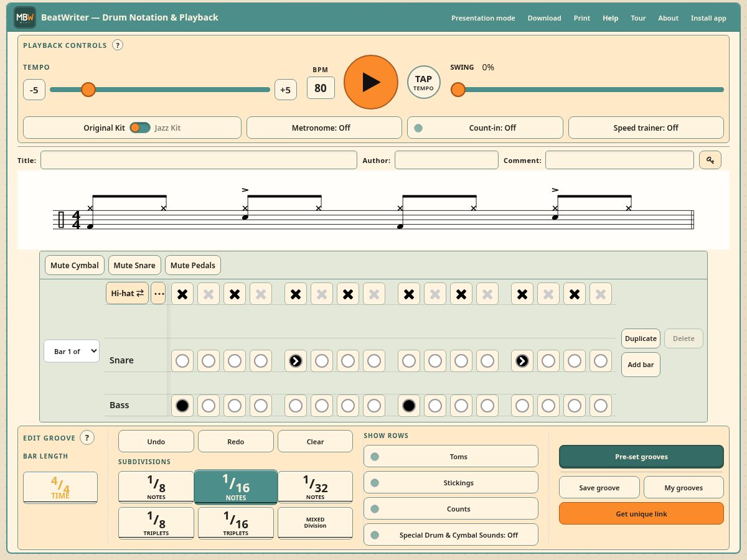Toggle the last faded hi-hat X note
Viewport: 747px width, 560px height.
[601, 294]
